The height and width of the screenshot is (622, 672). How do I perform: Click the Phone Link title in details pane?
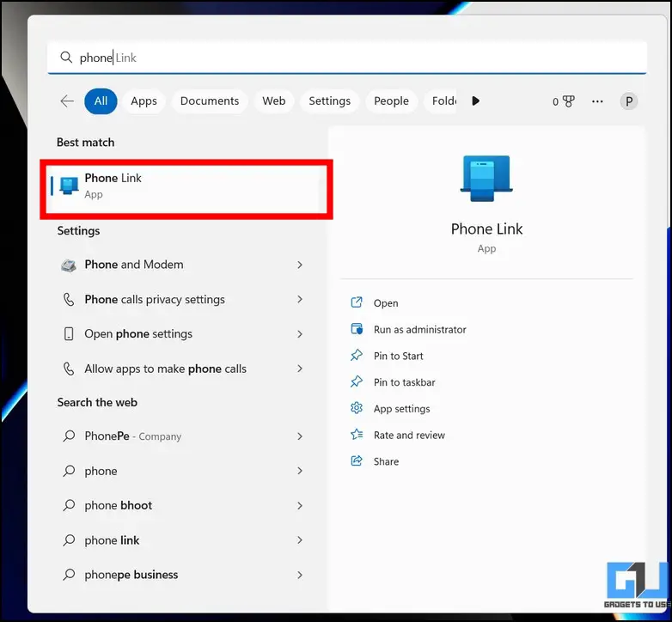[x=486, y=229]
